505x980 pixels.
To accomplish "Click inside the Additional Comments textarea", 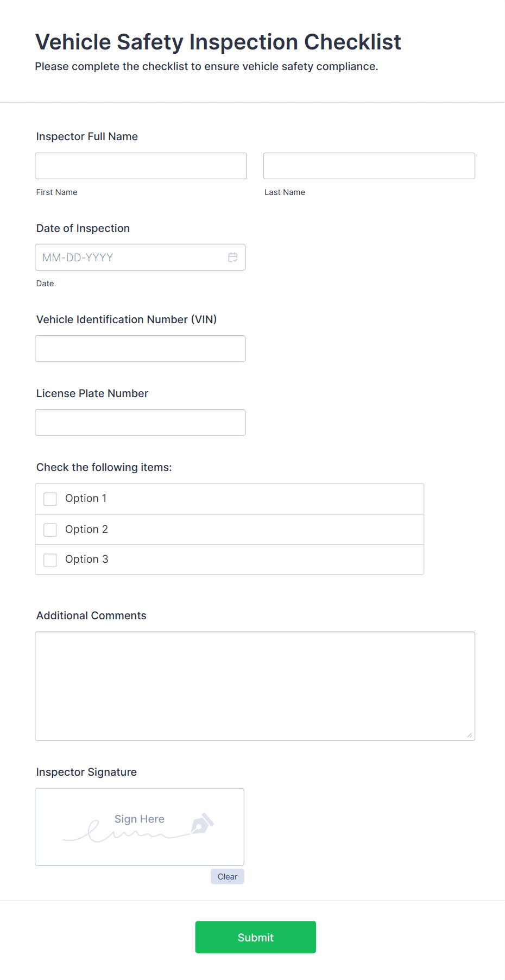I will click(255, 686).
